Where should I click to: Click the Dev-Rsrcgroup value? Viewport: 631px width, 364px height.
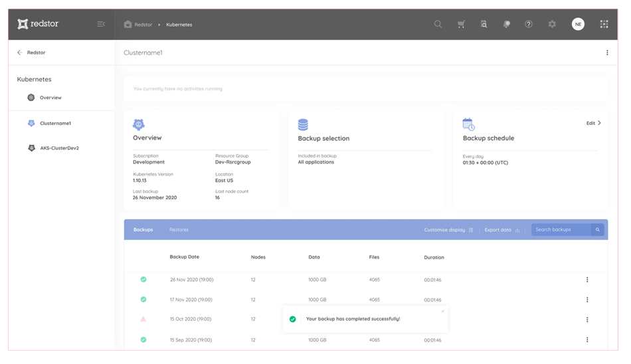(x=232, y=162)
